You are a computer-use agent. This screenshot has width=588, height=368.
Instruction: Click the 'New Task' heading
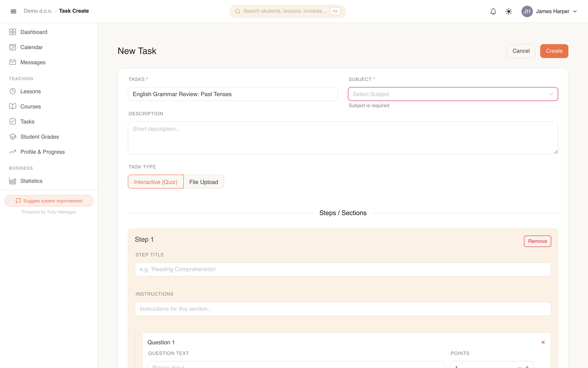[137, 51]
